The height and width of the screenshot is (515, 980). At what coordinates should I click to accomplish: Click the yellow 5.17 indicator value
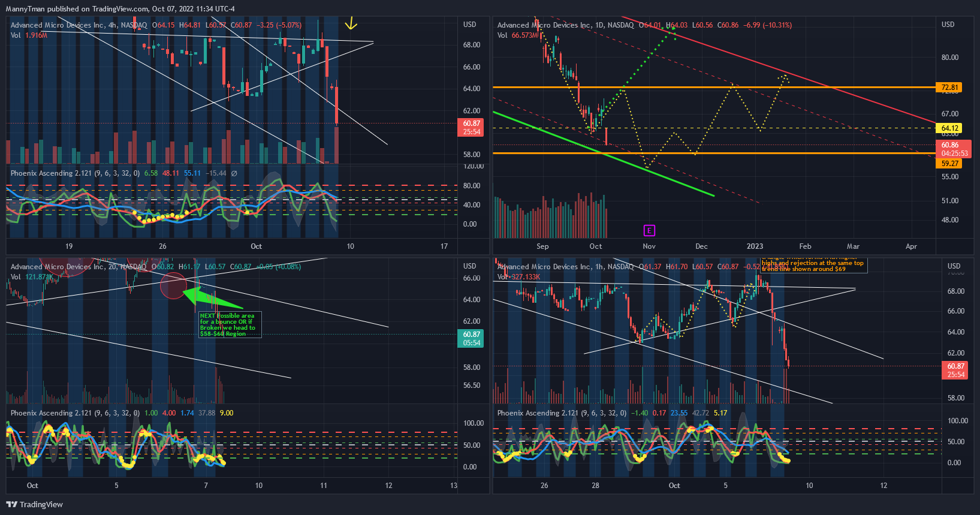coord(720,413)
